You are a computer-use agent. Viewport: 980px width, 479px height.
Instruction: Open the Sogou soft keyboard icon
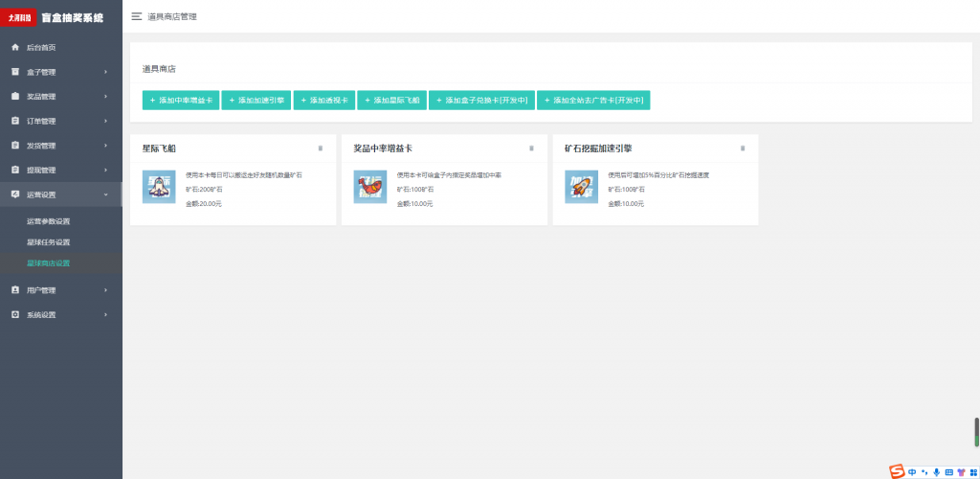(x=948, y=471)
